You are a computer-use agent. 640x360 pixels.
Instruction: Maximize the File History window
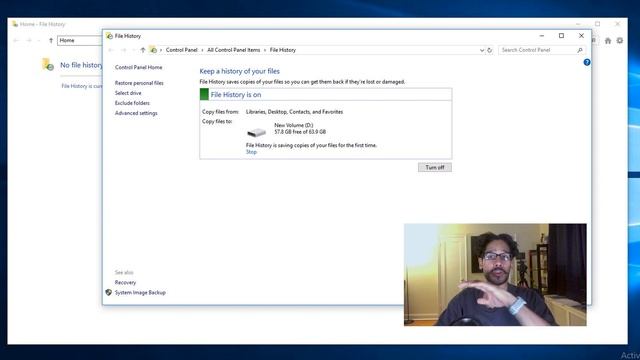pyautogui.click(x=562, y=36)
